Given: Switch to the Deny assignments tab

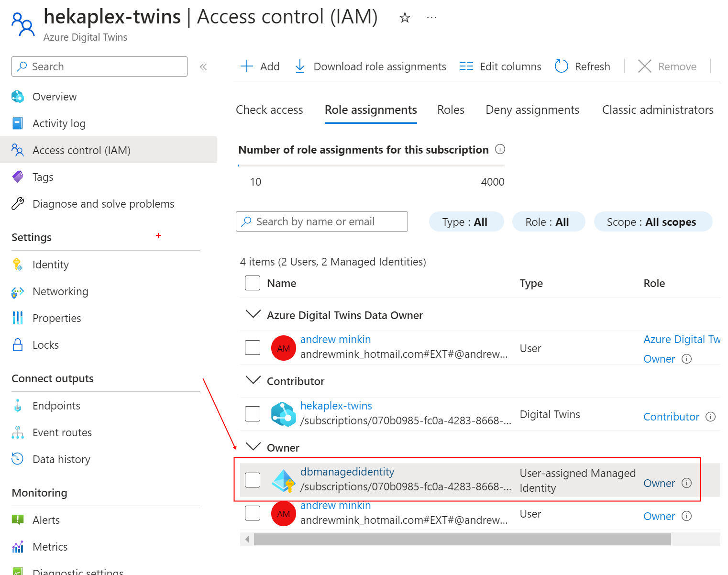Looking at the screenshot, I should pos(532,110).
